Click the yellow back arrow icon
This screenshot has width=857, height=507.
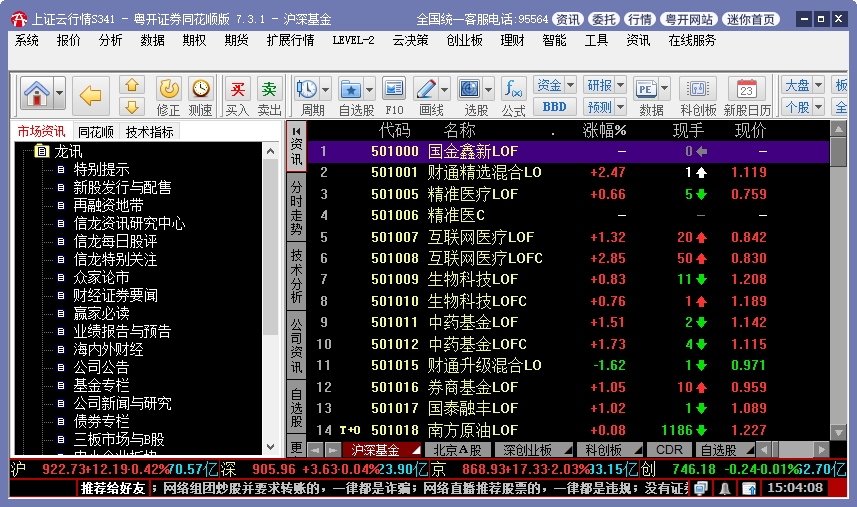point(90,96)
